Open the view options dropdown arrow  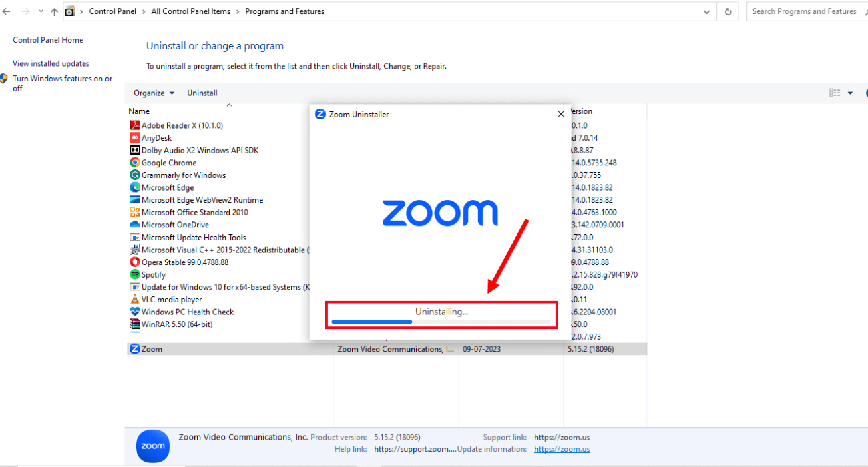(x=850, y=93)
